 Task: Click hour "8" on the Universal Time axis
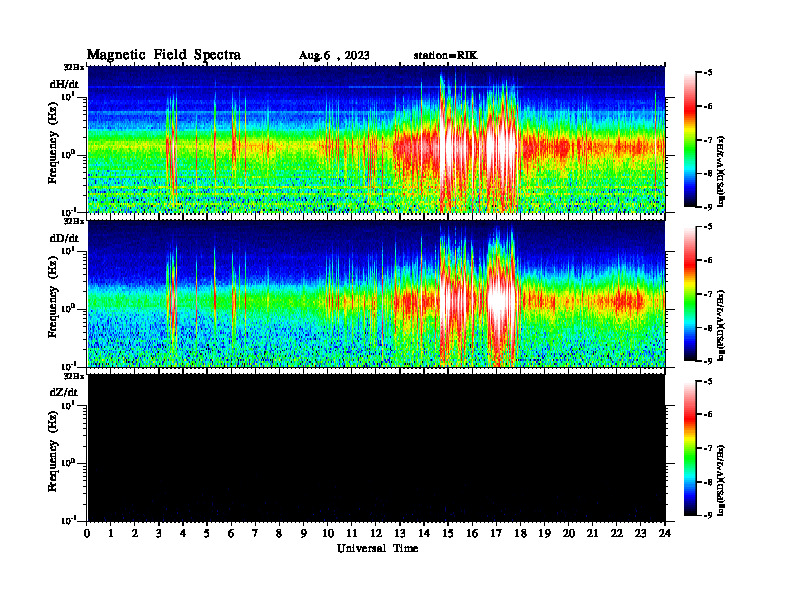pos(279,534)
